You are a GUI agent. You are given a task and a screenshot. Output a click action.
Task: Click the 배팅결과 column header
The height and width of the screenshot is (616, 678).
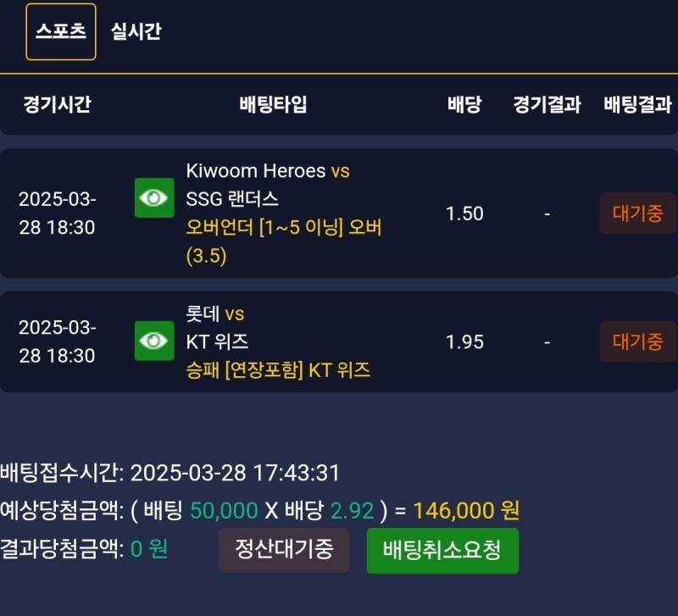pyautogui.click(x=637, y=105)
